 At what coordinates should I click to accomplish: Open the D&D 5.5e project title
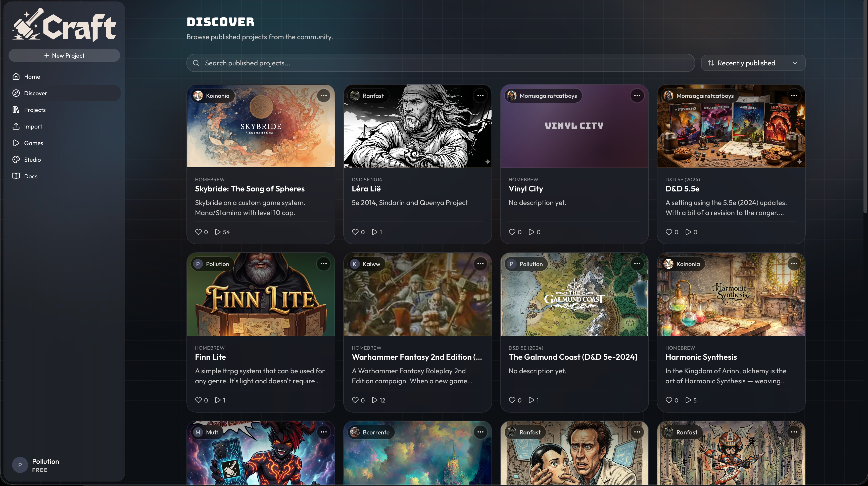coord(682,189)
